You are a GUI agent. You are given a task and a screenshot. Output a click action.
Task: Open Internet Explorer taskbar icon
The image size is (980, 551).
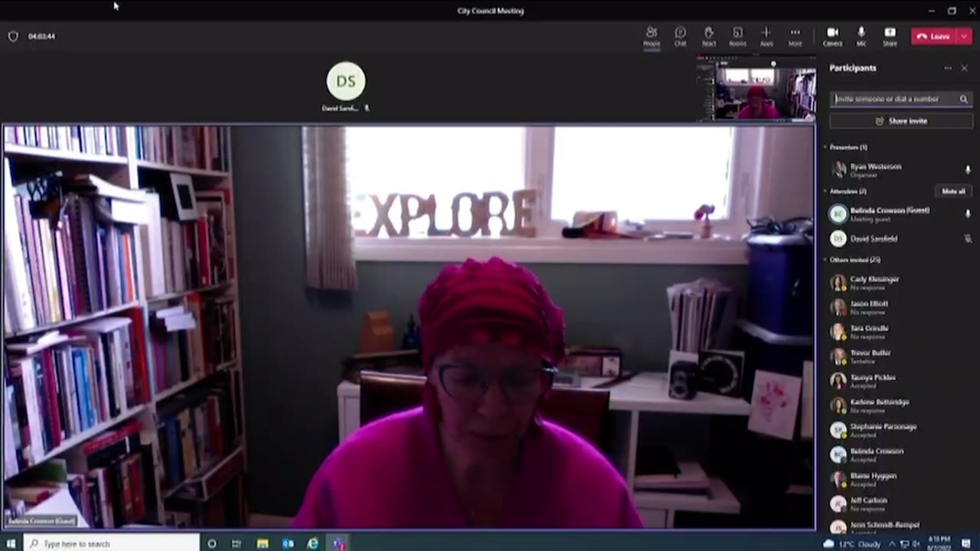(x=313, y=543)
